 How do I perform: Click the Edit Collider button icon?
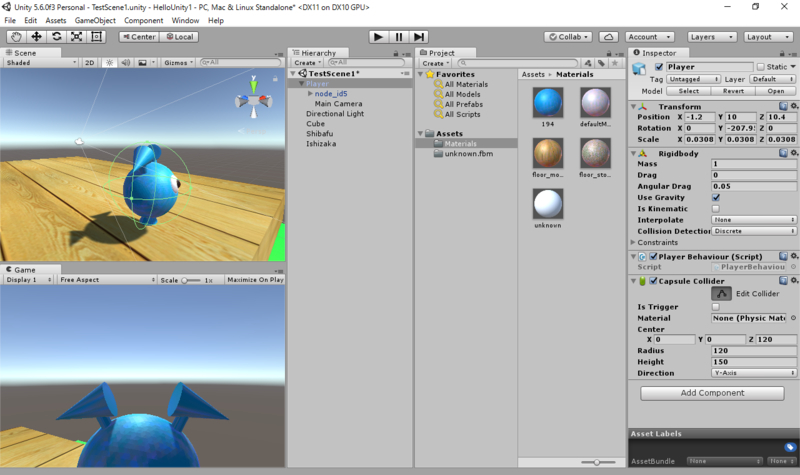pyautogui.click(x=721, y=293)
